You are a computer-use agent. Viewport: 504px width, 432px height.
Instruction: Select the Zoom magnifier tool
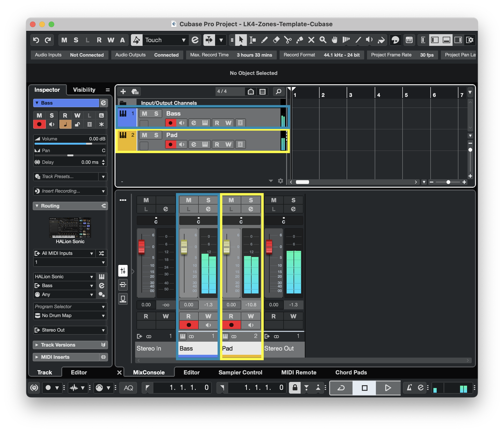(x=323, y=40)
